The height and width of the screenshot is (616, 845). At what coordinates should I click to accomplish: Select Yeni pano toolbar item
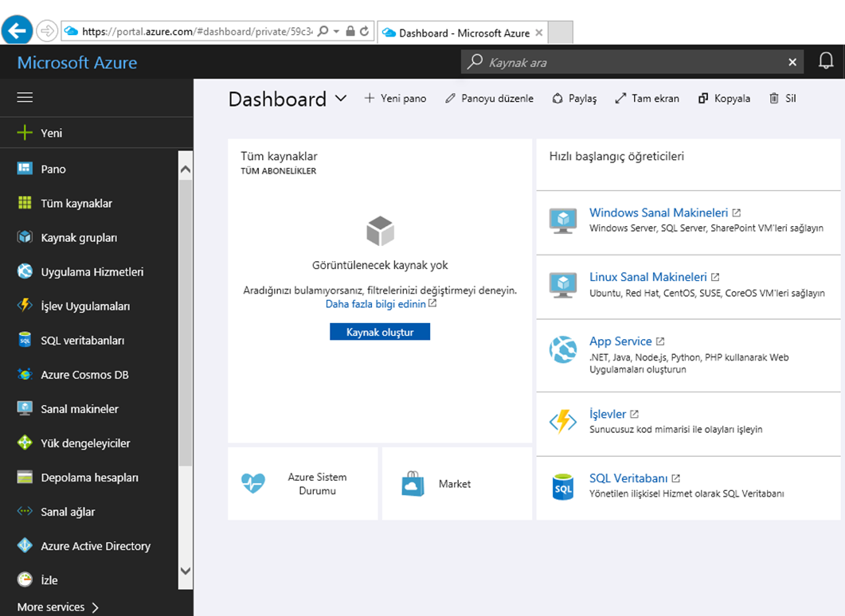tap(395, 99)
